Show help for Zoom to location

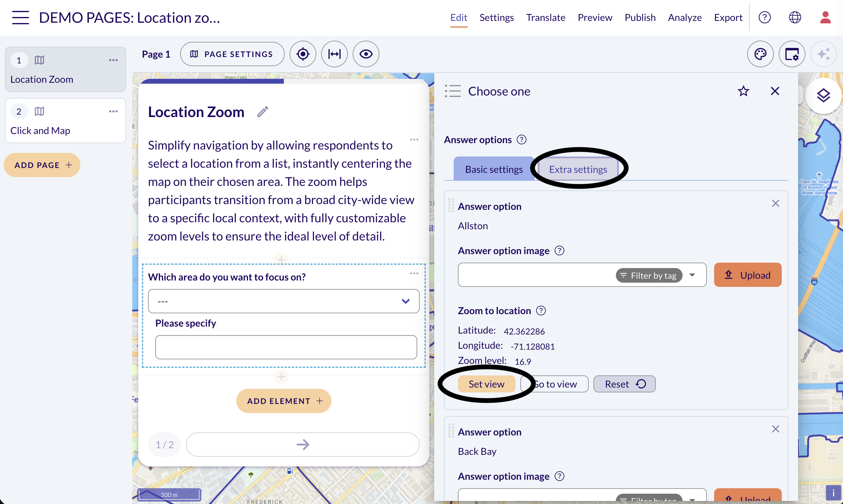[541, 311]
